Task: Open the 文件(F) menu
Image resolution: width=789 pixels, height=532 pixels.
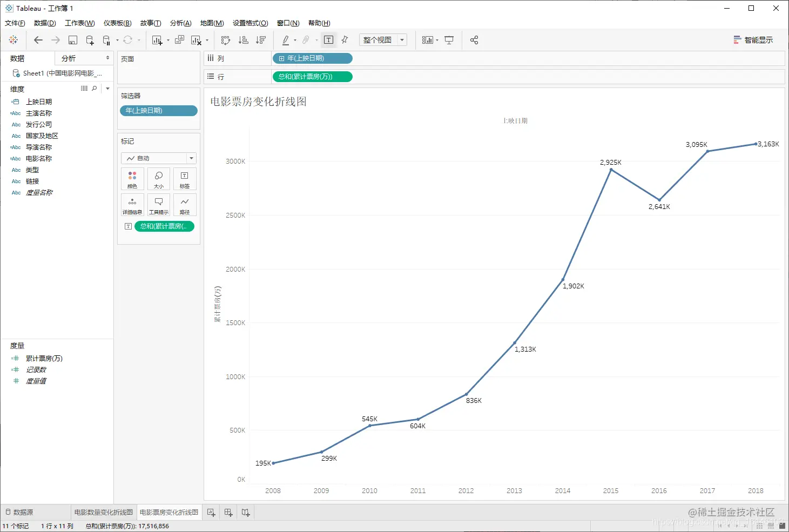Action: [x=15, y=23]
